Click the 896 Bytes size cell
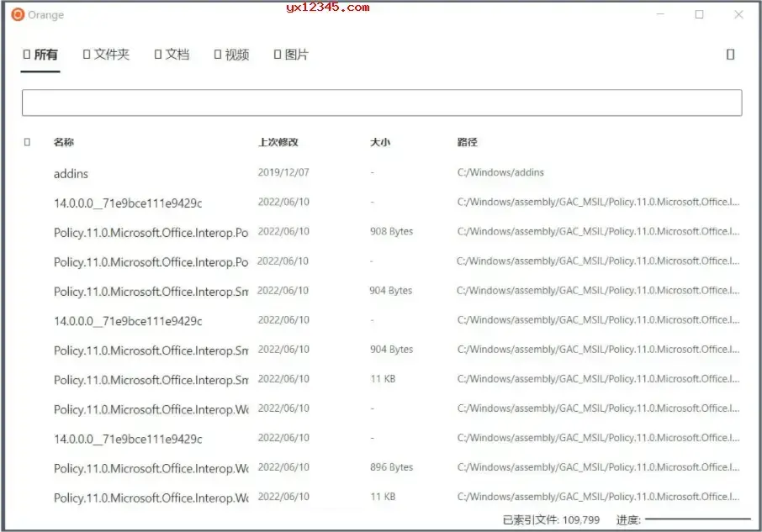This screenshot has width=762, height=532. [391, 467]
